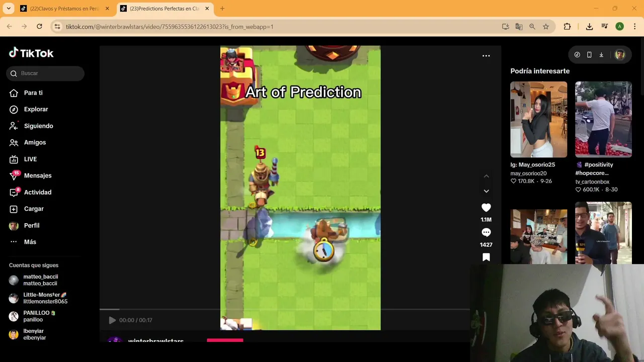The height and width of the screenshot is (362, 644).
Task: Expand the Más menu
Action: [x=30, y=242]
